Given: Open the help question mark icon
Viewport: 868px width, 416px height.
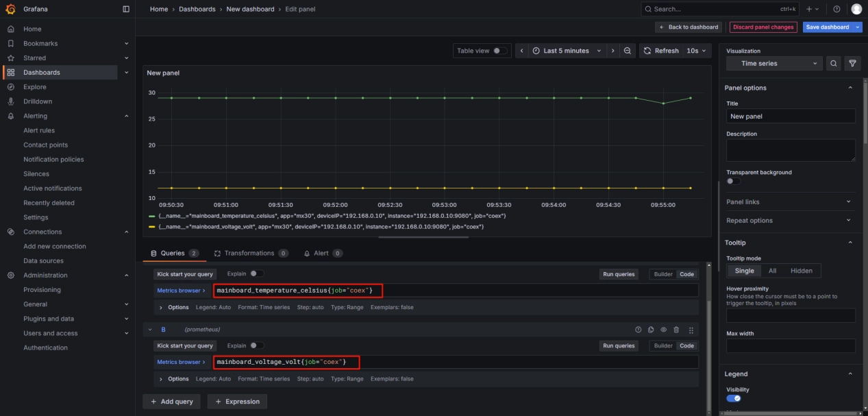Looking at the screenshot, I should pyautogui.click(x=836, y=9).
